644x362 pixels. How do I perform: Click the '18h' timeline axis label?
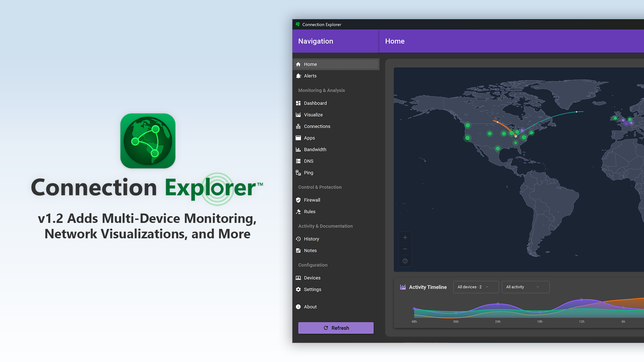pyautogui.click(x=540, y=322)
